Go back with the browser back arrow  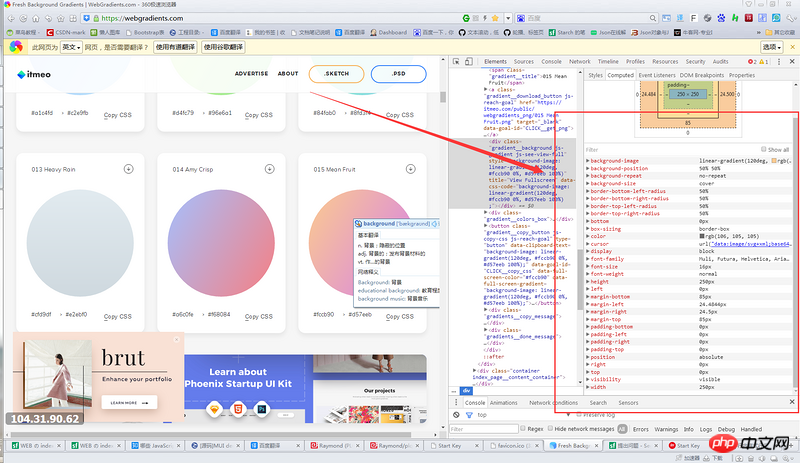coord(11,18)
